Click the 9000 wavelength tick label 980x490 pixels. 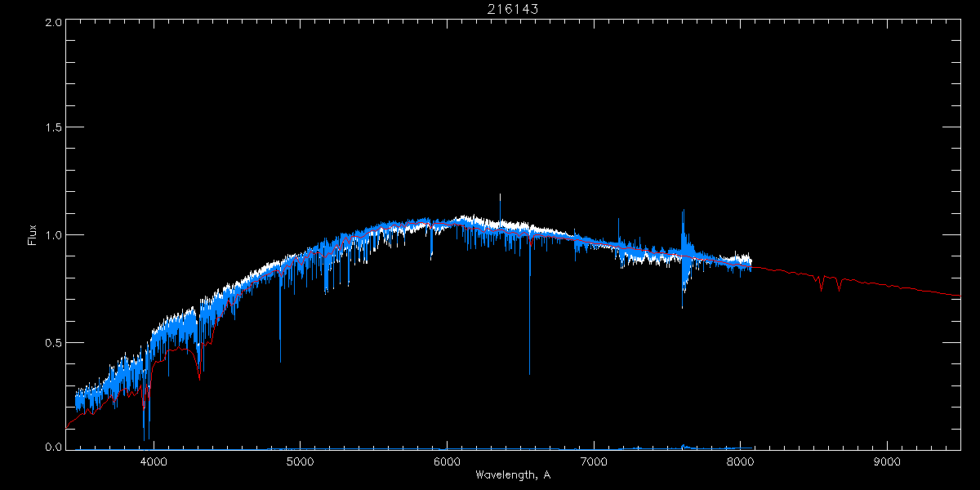(x=887, y=461)
